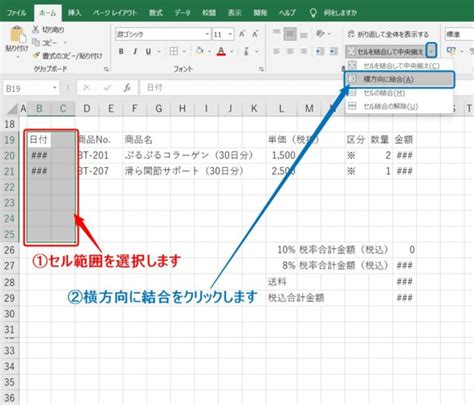Click the Borders grid icon
This screenshot has width=474, height=405.
[x=173, y=51]
